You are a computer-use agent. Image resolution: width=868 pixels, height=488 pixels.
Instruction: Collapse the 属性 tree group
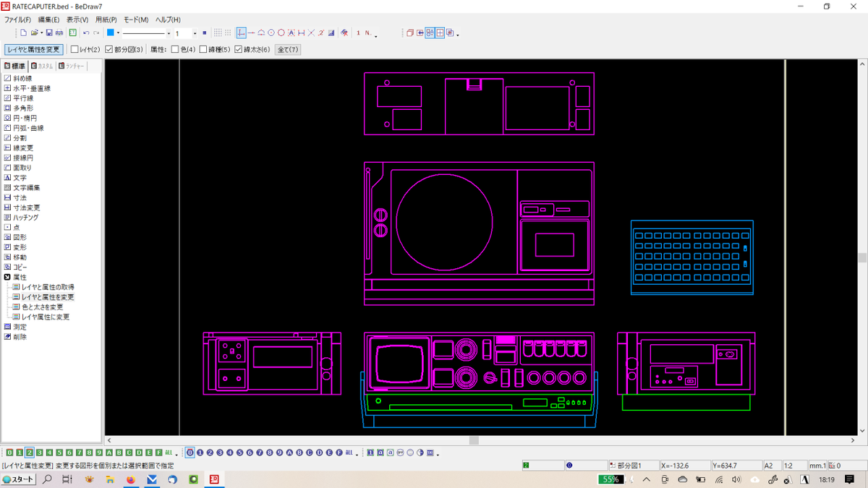pos(7,277)
